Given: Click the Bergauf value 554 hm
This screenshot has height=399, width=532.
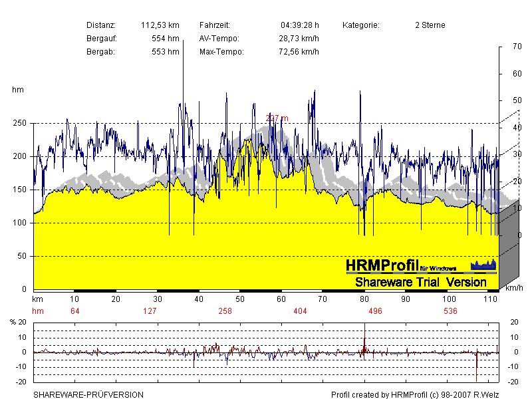Looking at the screenshot, I should click(165, 39).
